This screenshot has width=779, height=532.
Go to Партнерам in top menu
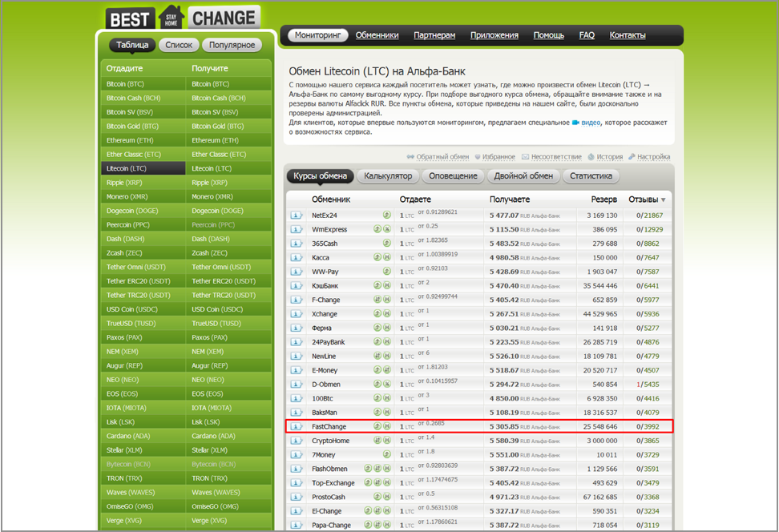click(x=434, y=35)
